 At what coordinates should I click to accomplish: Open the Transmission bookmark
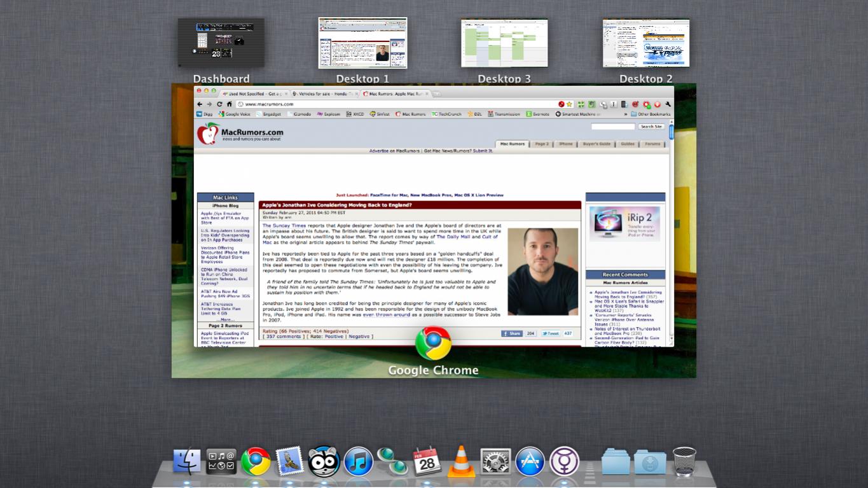point(504,115)
